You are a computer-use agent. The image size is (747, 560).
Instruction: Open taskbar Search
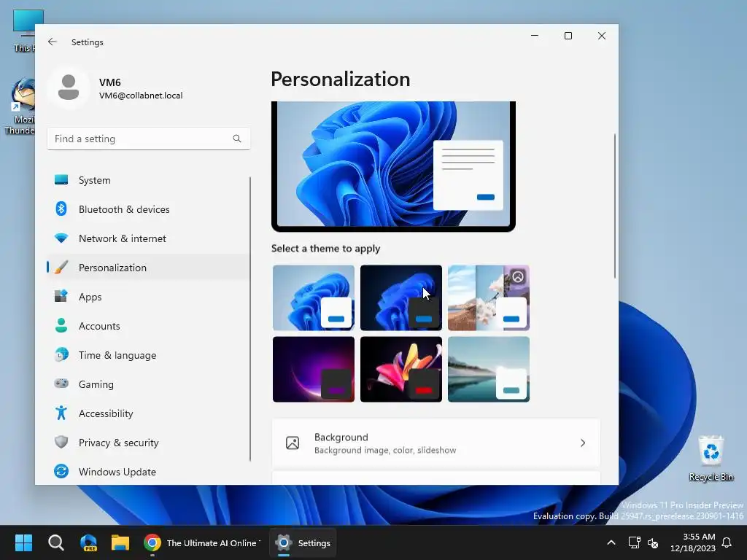click(55, 542)
